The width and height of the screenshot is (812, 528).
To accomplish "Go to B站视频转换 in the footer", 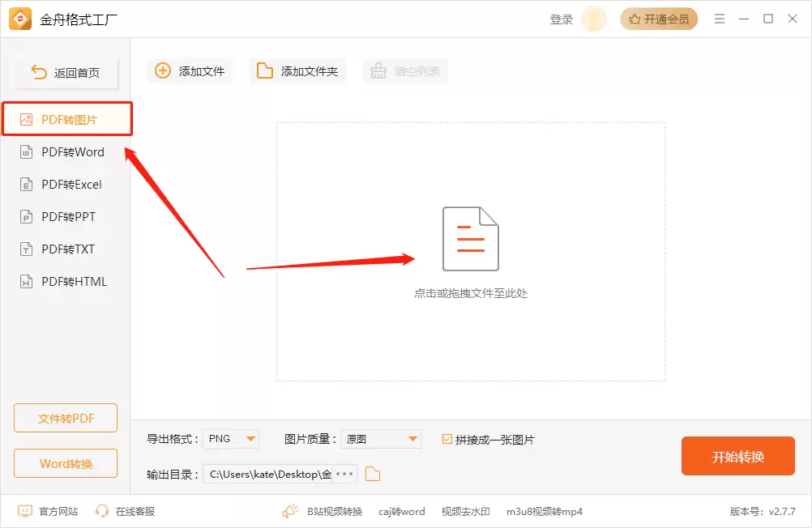I will pos(336,511).
